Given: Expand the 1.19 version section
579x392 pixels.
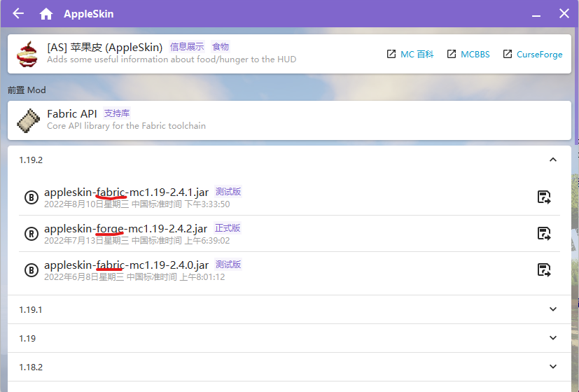Looking at the screenshot, I should pos(553,338).
